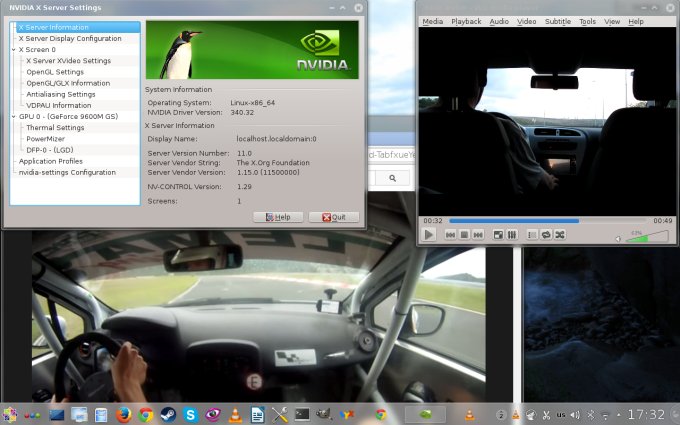Select nvidia-settings Configuration
680x425 pixels.
[x=67, y=172]
